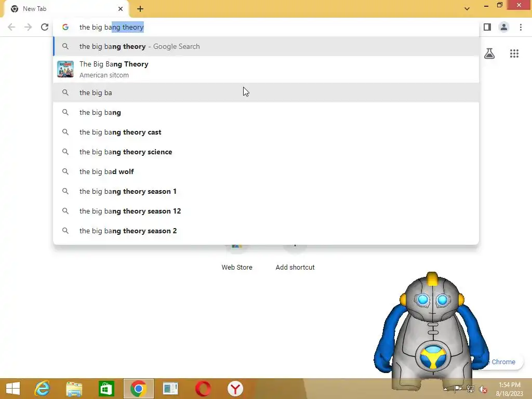Viewport: 532px width, 399px height.
Task: Open a new tab with plus button
Action: click(140, 9)
